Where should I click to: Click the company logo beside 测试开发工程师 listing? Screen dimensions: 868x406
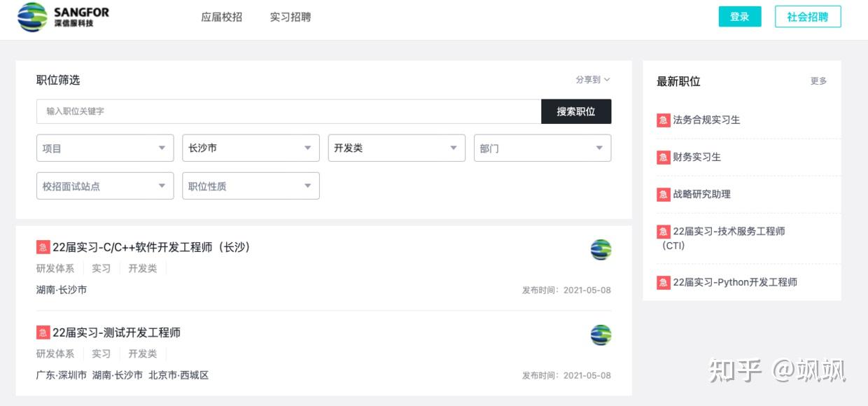[601, 335]
